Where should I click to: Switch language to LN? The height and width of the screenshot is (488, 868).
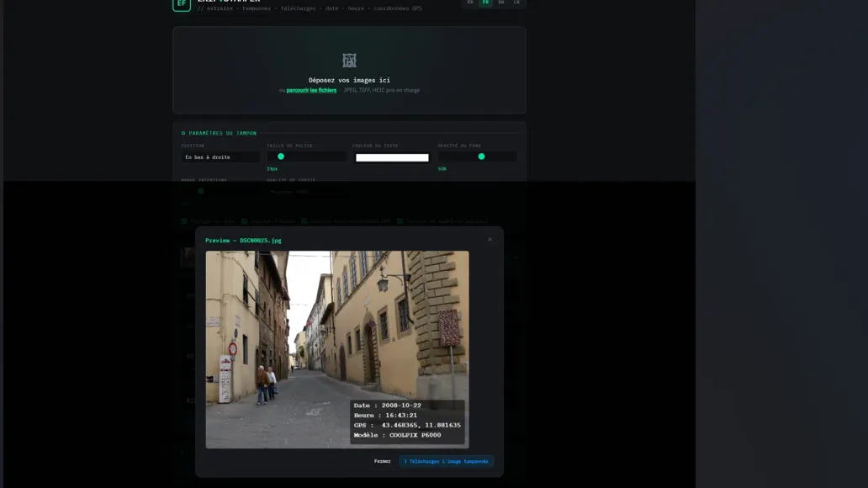pos(516,3)
